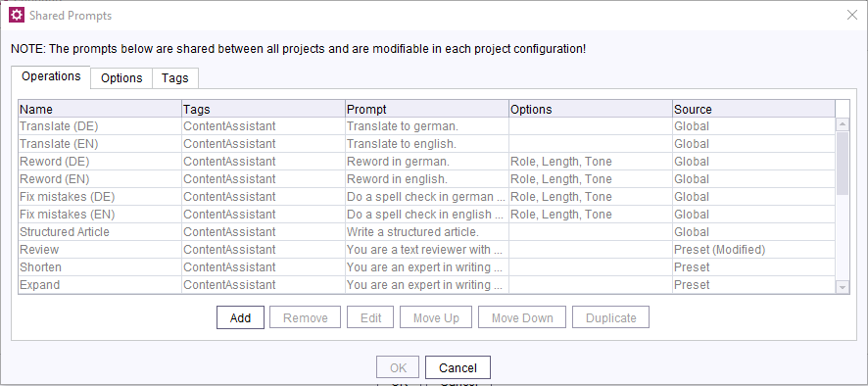Click the scrollbar down arrow
868x386 pixels.
(x=842, y=287)
